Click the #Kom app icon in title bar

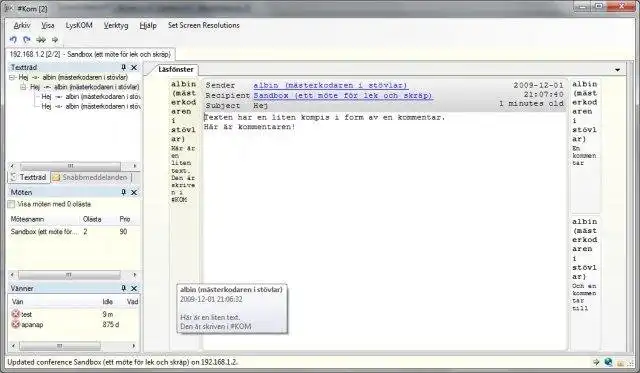click(x=9, y=9)
